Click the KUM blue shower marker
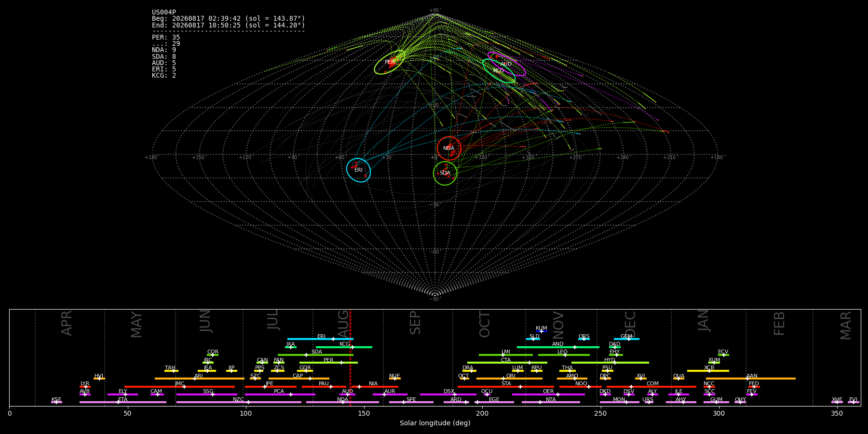This screenshot has width=868, height=434. (x=542, y=331)
